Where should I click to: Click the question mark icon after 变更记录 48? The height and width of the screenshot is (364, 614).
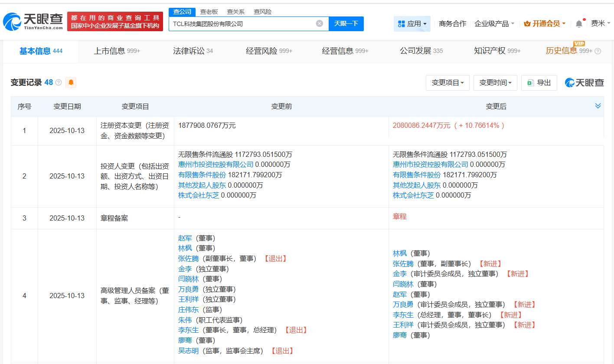tap(59, 82)
